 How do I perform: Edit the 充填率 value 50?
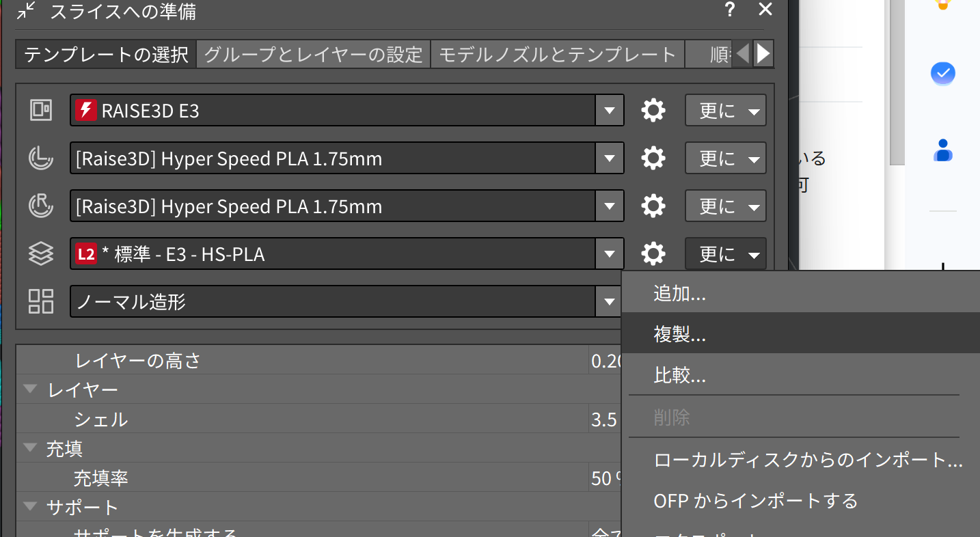605,478
